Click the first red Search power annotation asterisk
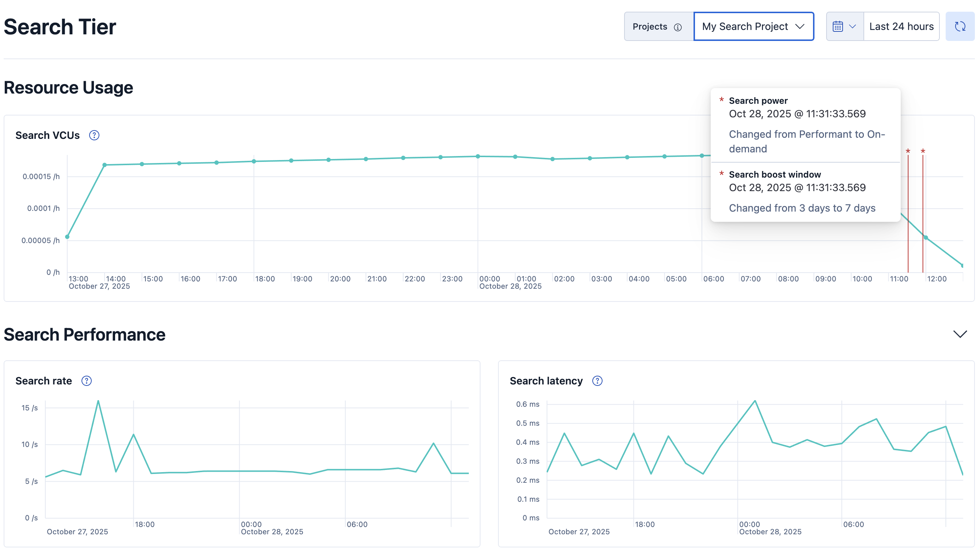Screen dimensions: 980x554 (908, 151)
